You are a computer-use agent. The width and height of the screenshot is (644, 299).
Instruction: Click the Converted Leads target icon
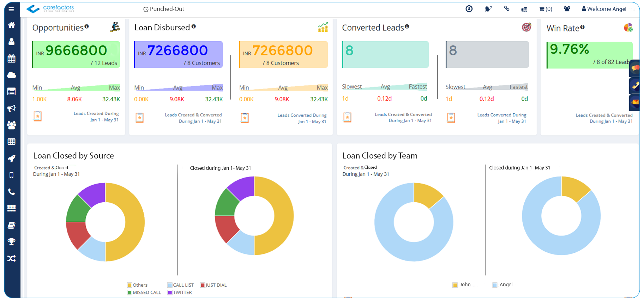coord(526,27)
